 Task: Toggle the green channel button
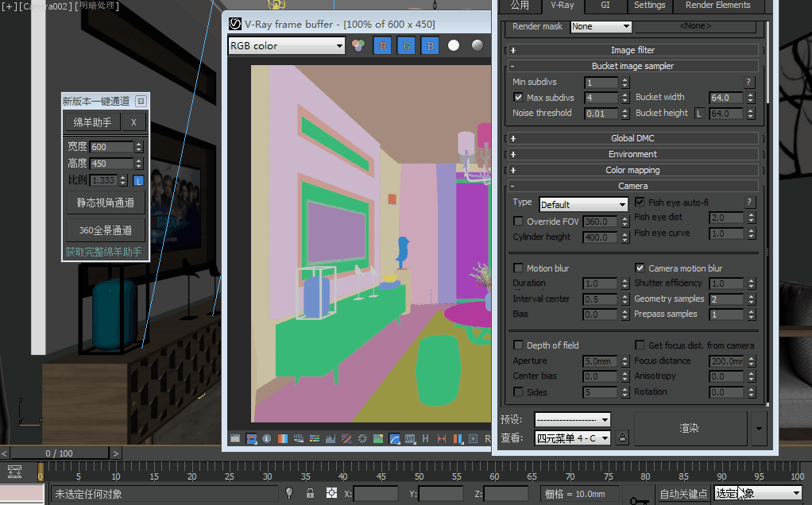[x=406, y=46]
